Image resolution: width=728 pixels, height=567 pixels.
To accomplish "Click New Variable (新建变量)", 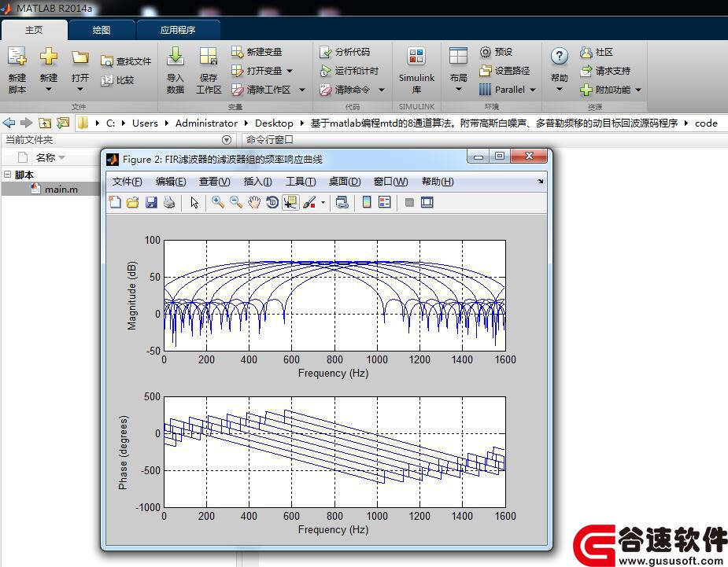I will [x=257, y=52].
